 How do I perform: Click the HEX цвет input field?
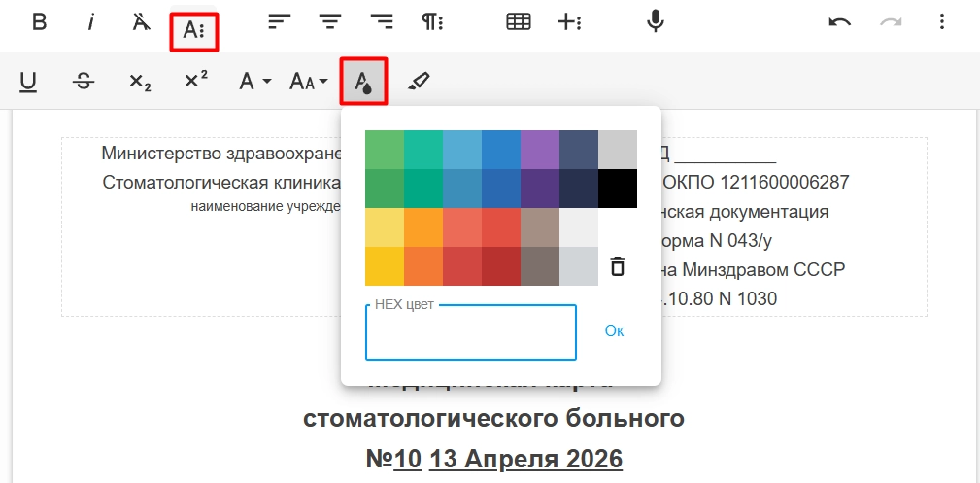pos(470,332)
